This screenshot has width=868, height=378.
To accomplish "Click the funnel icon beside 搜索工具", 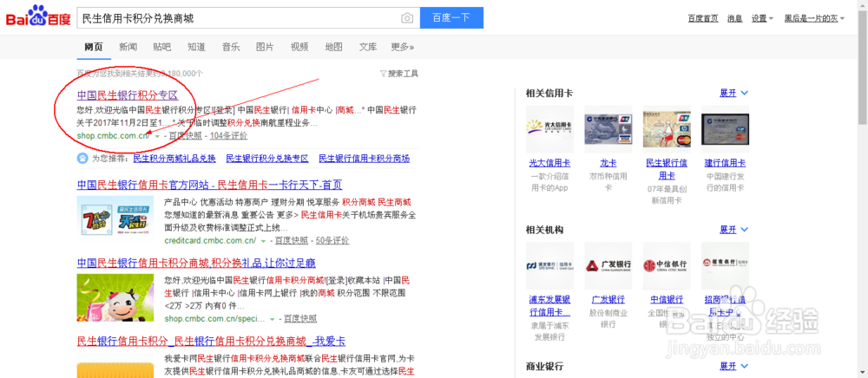I will click(x=383, y=74).
